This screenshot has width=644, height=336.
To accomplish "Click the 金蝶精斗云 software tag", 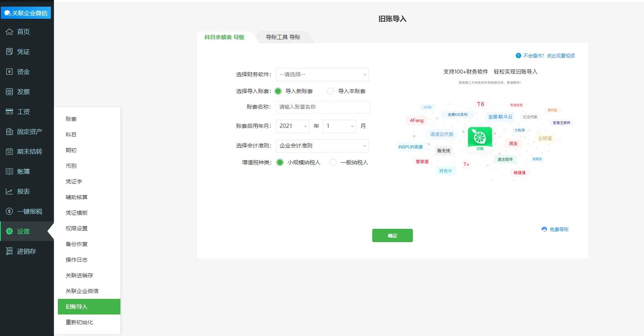I will tap(500, 117).
